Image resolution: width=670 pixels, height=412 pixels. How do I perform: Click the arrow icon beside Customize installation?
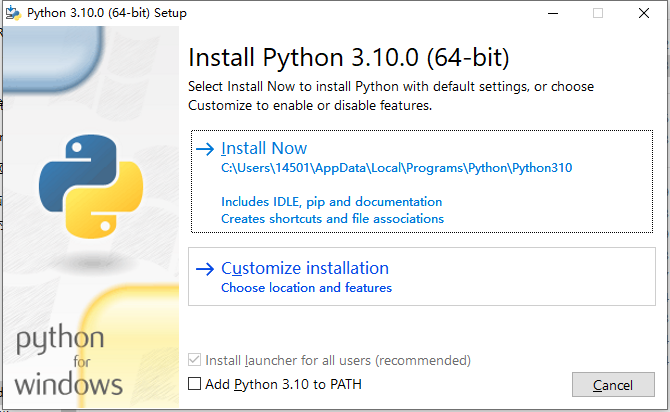coord(205,268)
